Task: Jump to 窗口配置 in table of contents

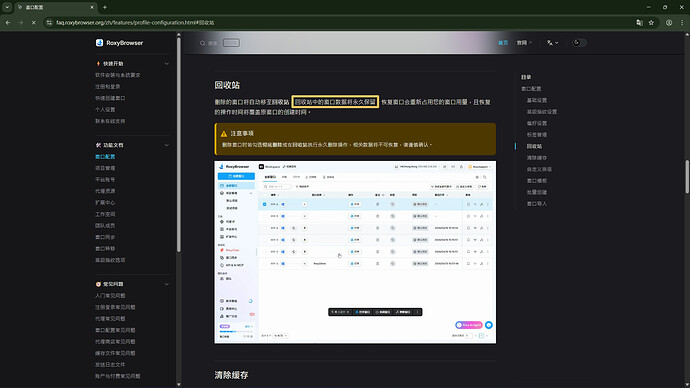Action: [531, 89]
